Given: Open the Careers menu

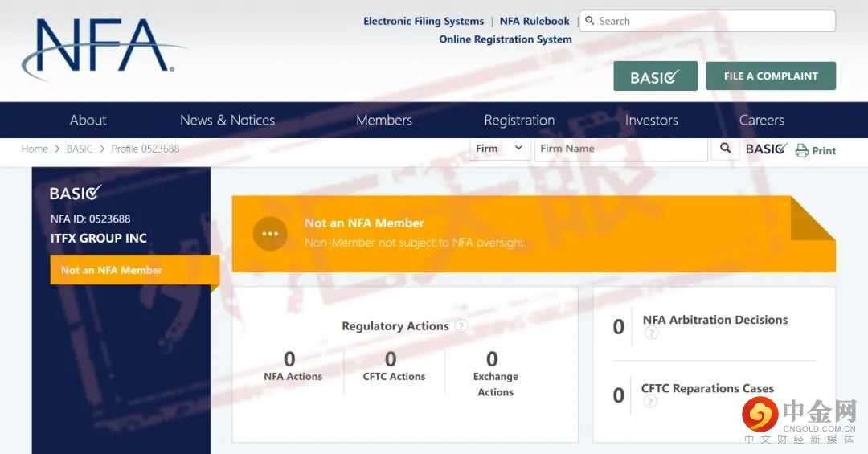Looking at the screenshot, I should [762, 120].
